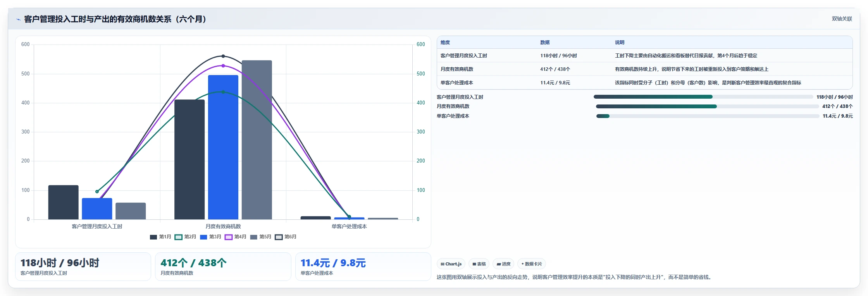The image size is (868, 296).
Task: Click the 表格 tag chip
Action: click(x=479, y=264)
